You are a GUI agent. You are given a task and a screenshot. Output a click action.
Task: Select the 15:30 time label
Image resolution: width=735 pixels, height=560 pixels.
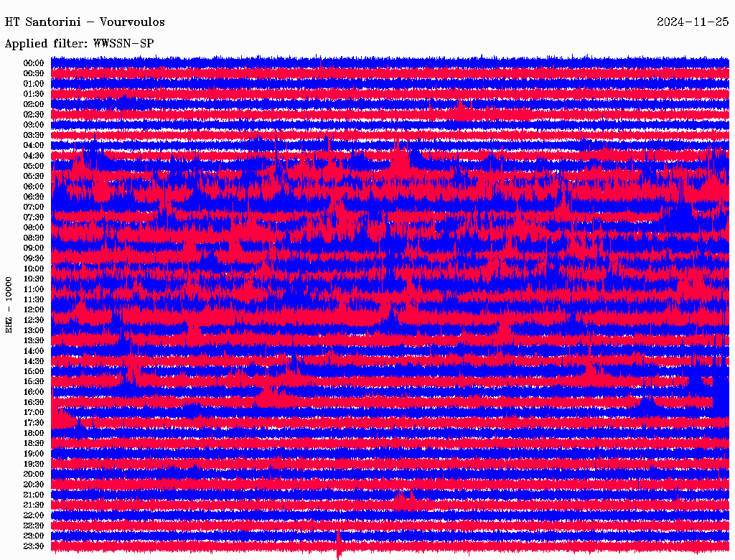coord(34,382)
